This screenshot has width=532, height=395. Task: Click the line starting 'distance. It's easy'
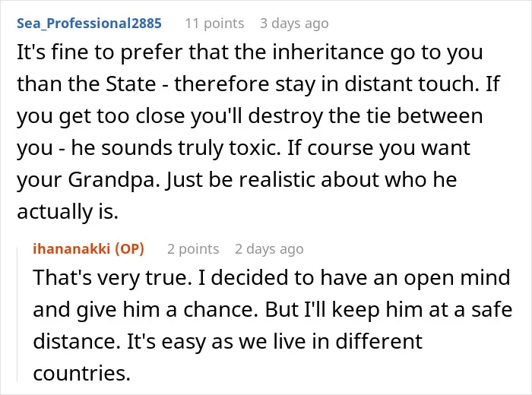(x=228, y=341)
